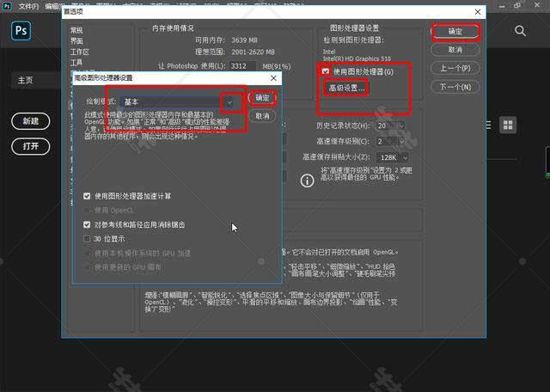This screenshot has height=392, width=550.
Task: Toggle 使用图形处理器加速计算 checkbox
Action: click(x=87, y=196)
